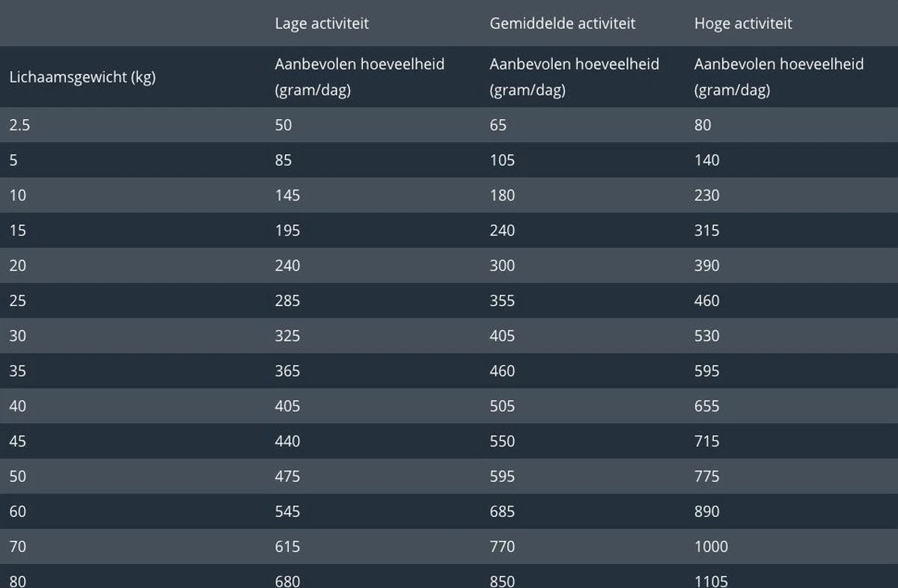The height and width of the screenshot is (588, 898).
Task: Click the "Lage activiteit" column header
Action: pyautogui.click(x=322, y=23)
